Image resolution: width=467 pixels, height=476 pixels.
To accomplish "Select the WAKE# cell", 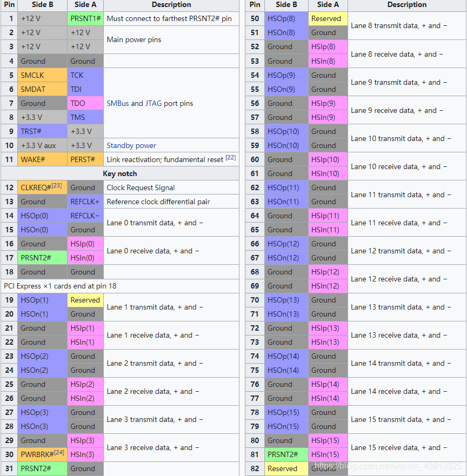I will pyautogui.click(x=43, y=159).
